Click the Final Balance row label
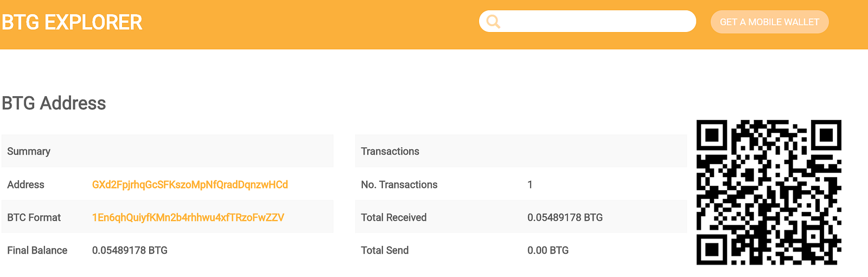Screen dimensions: 868x277 tap(37, 250)
